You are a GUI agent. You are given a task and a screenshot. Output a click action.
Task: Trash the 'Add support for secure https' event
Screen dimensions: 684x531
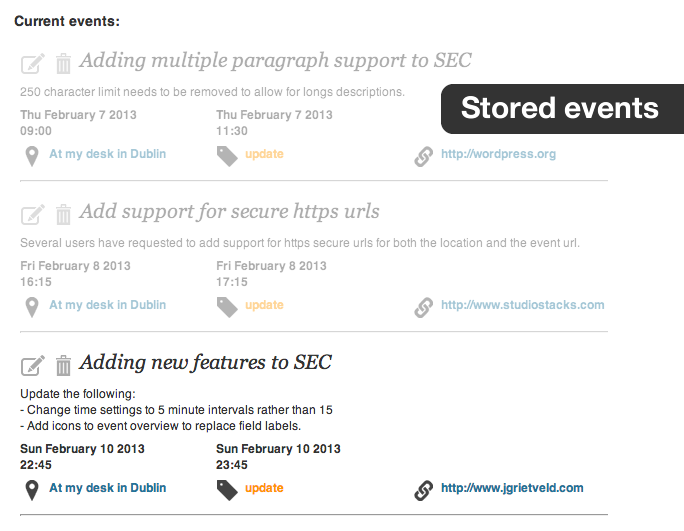pos(63,215)
